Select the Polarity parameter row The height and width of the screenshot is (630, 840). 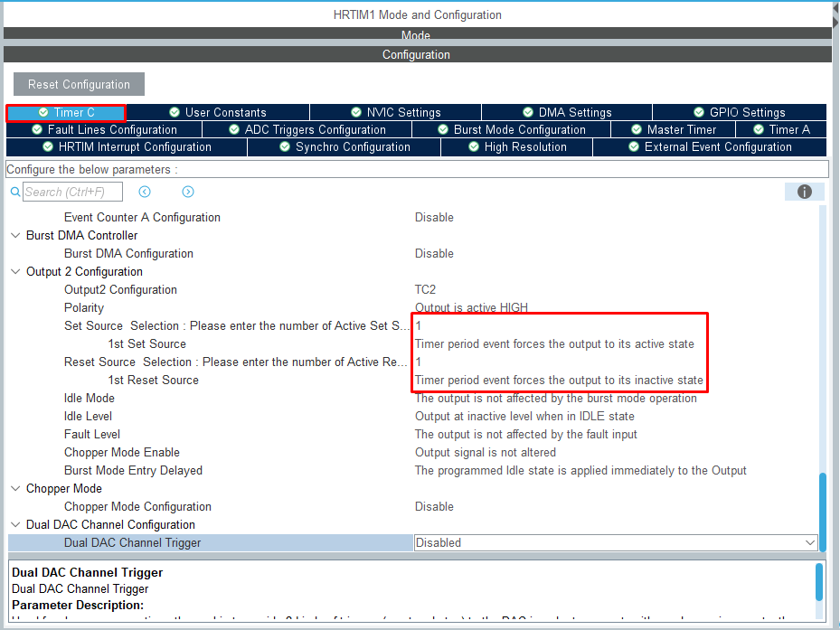(x=412, y=308)
